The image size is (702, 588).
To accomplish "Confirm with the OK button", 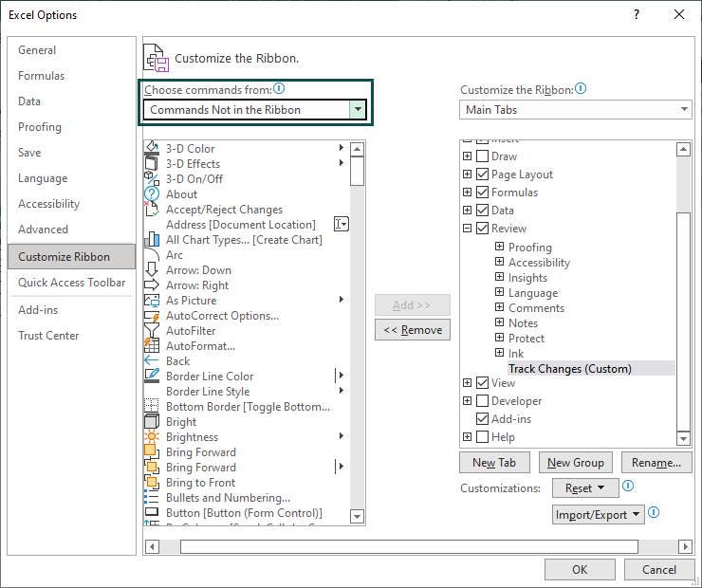I will [x=580, y=569].
